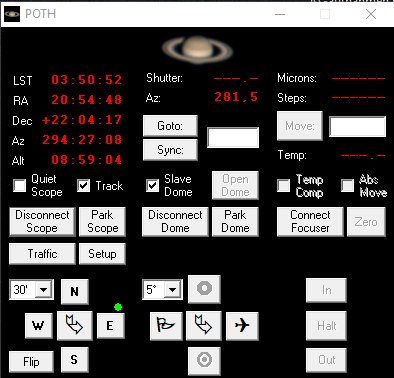The width and height of the screenshot is (394, 378).
Task: Click the Temp: label
Action: click(292, 155)
